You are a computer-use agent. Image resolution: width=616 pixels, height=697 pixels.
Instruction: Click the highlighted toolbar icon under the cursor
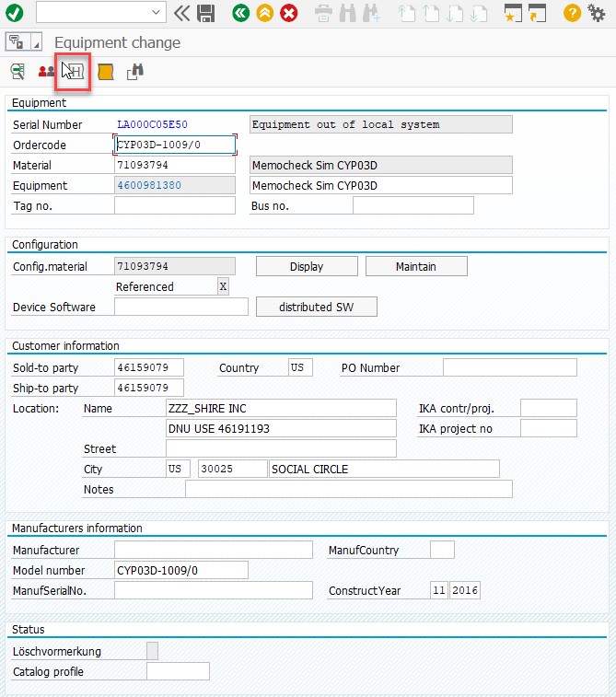point(73,72)
